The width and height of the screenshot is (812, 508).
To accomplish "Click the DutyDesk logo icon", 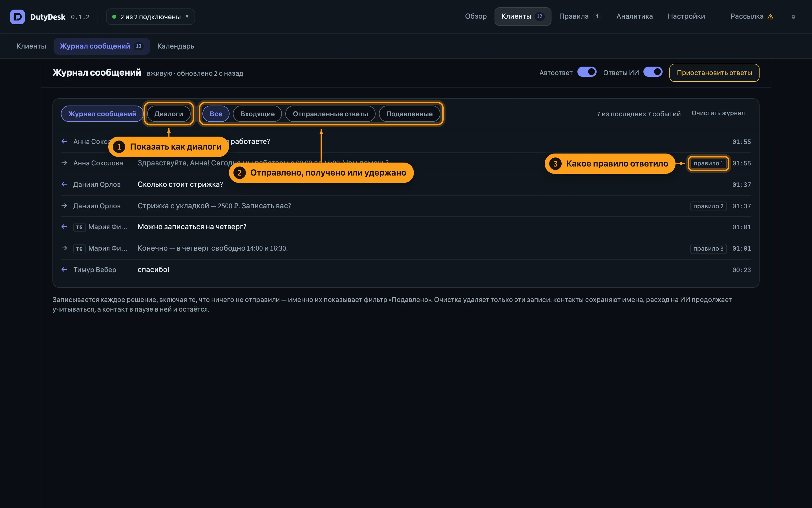I will pos(17,17).
